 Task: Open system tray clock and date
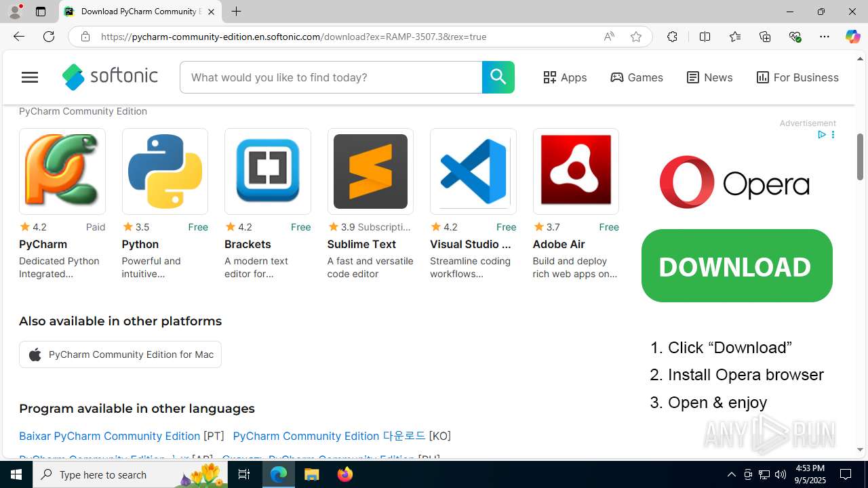(810, 474)
